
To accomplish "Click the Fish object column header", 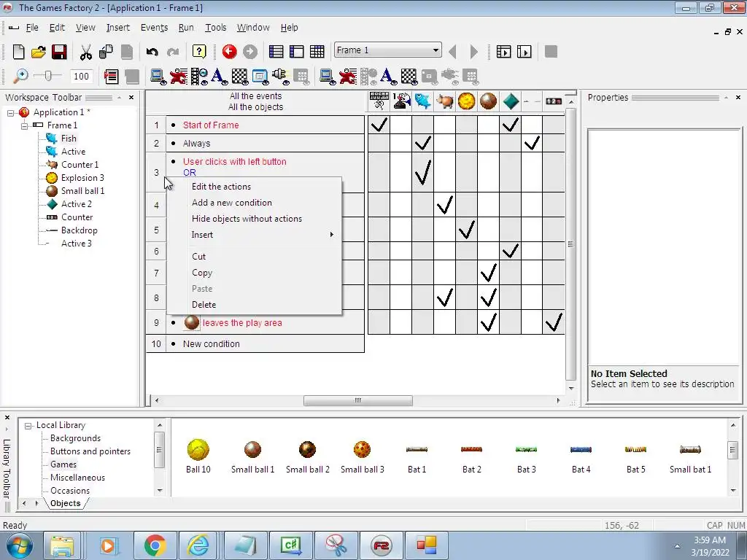I will coord(422,101).
